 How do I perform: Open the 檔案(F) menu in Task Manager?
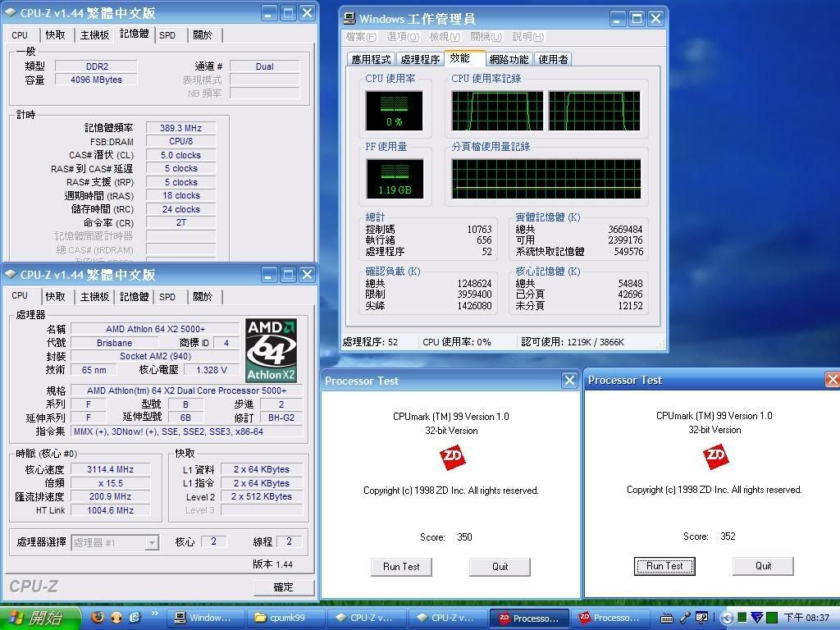tap(361, 36)
